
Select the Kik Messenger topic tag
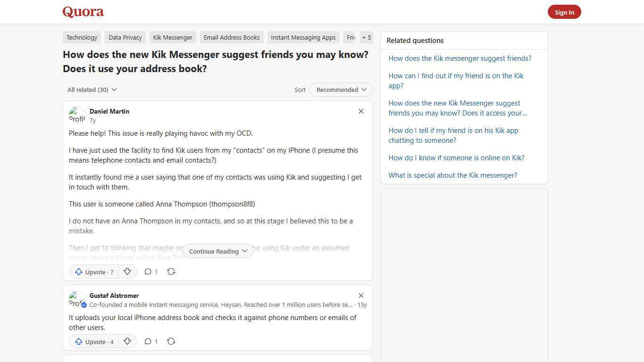[x=173, y=37]
